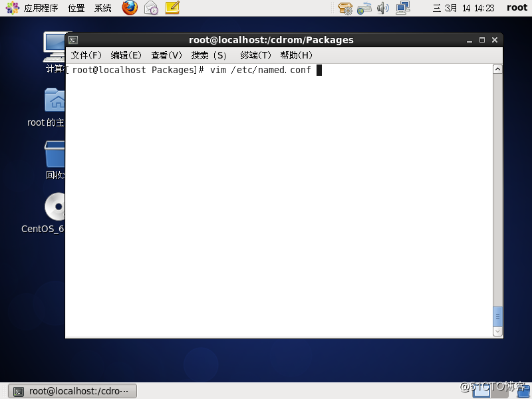Viewport: 532px width, 399px height.
Task: Click the keyboard input method tray icon
Action: click(x=364, y=8)
